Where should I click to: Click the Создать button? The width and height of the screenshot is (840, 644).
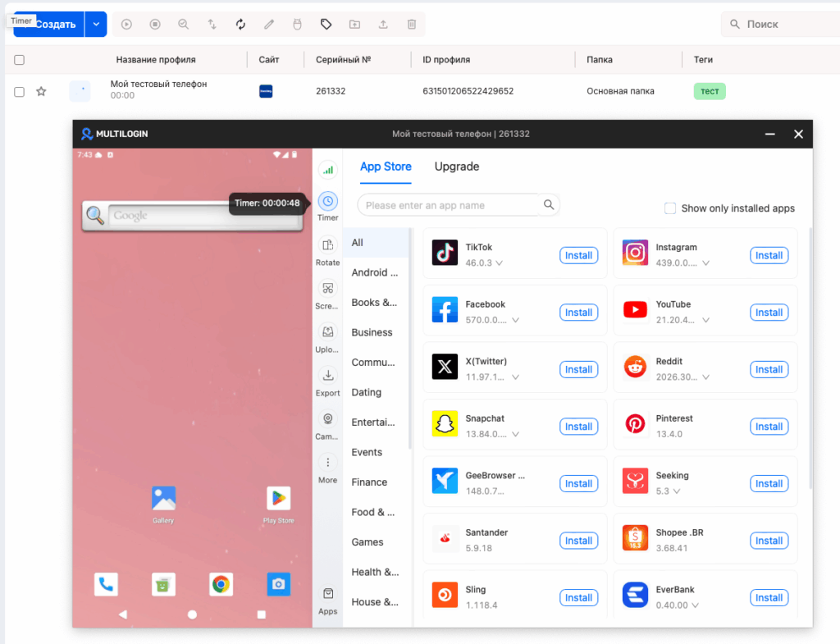49,24
